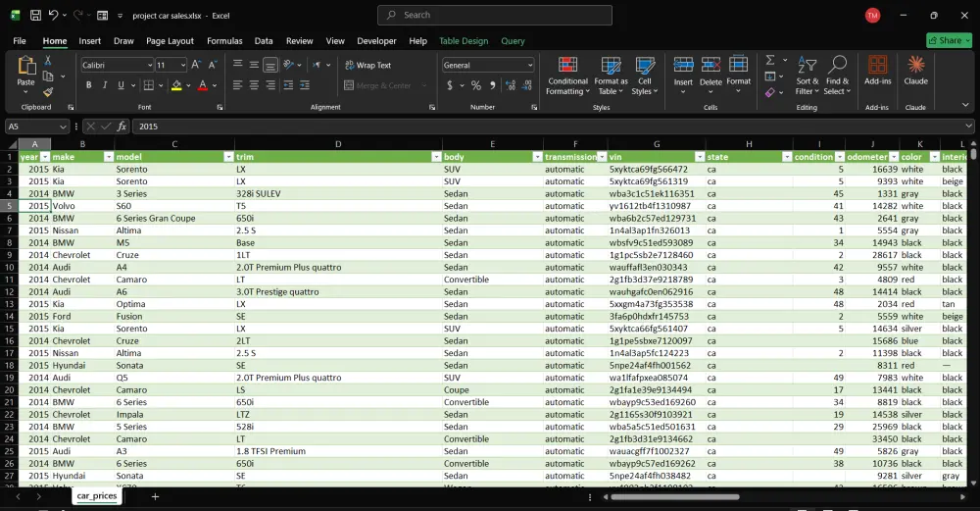Open the year column filter dropdown
This screenshot has width=980, height=511.
click(45, 157)
